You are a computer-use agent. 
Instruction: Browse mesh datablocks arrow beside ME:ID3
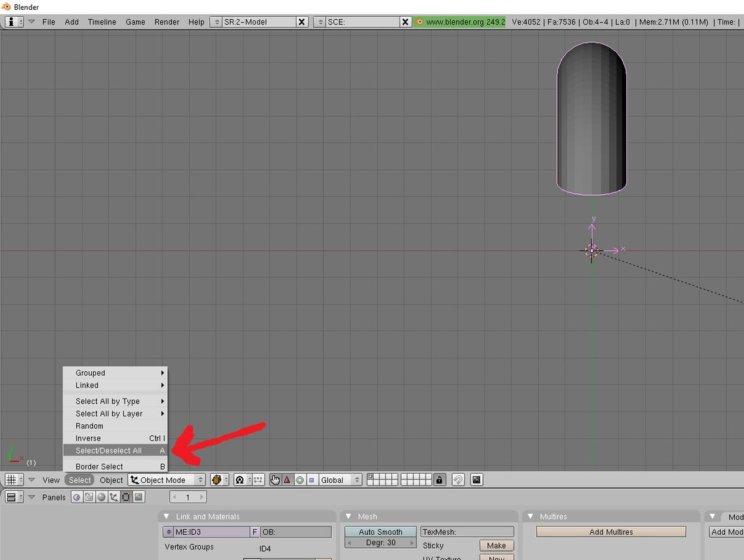tap(169, 532)
